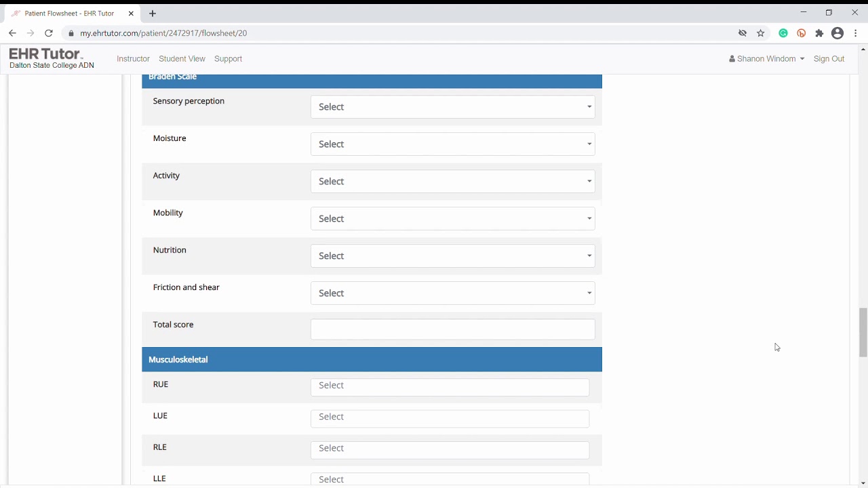This screenshot has height=488, width=868.
Task: Click the page vertical scrollbar thumb
Action: coord(863,332)
